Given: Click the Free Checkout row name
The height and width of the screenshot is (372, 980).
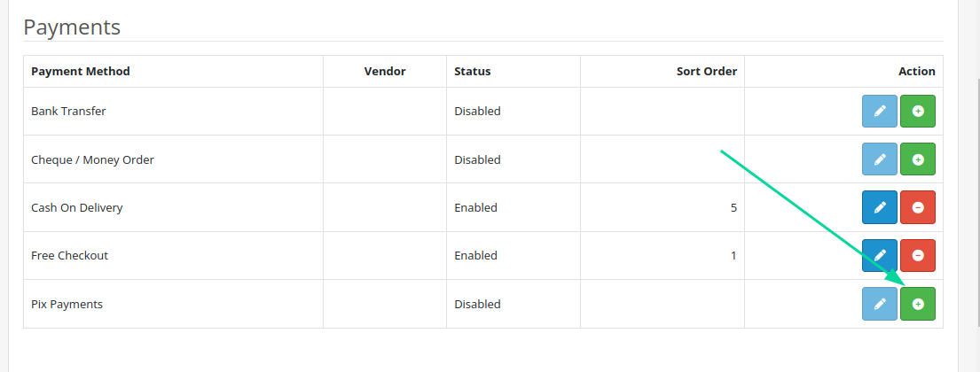Looking at the screenshot, I should pyautogui.click(x=69, y=256).
